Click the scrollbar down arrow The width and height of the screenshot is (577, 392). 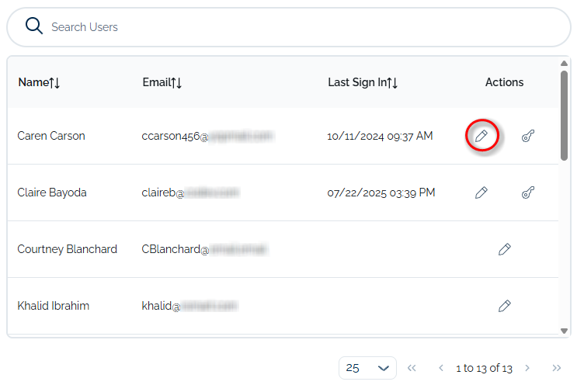point(565,331)
